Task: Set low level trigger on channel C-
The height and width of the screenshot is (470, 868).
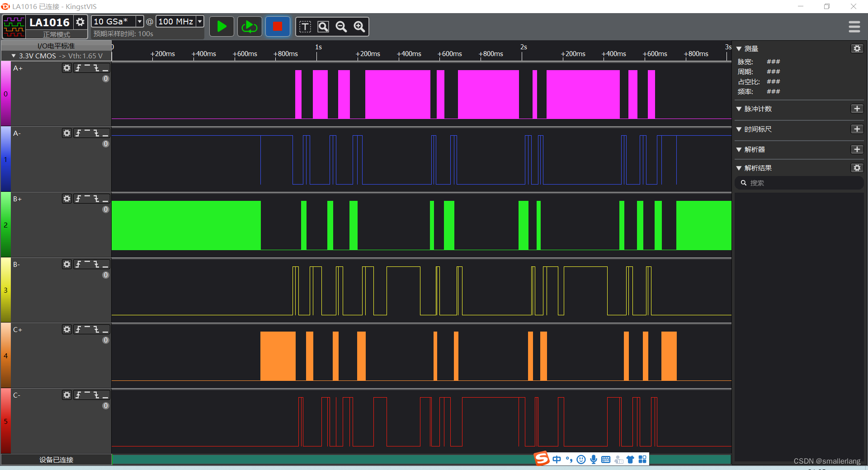Action: click(105, 395)
